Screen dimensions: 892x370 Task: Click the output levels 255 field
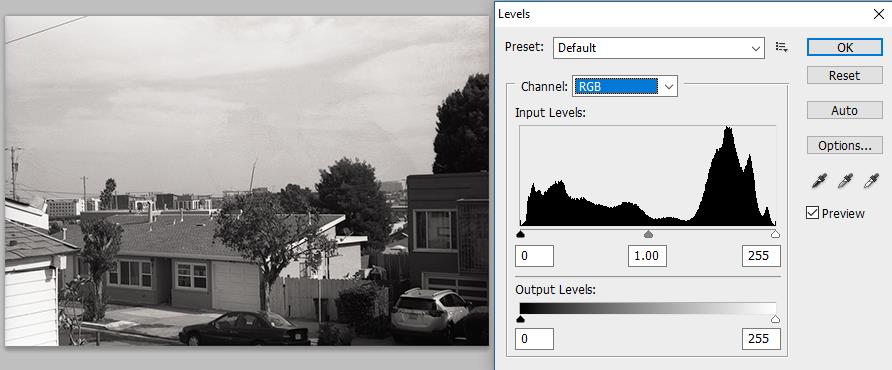point(761,339)
